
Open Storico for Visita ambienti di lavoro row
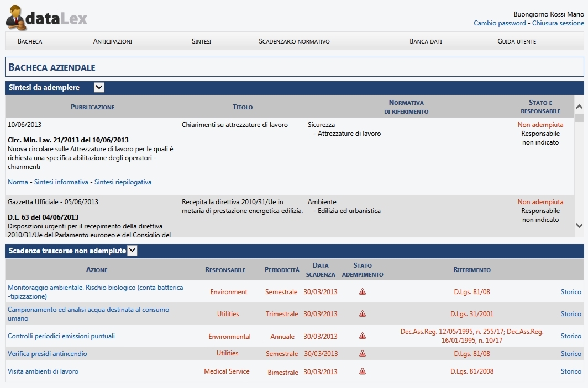coord(571,371)
